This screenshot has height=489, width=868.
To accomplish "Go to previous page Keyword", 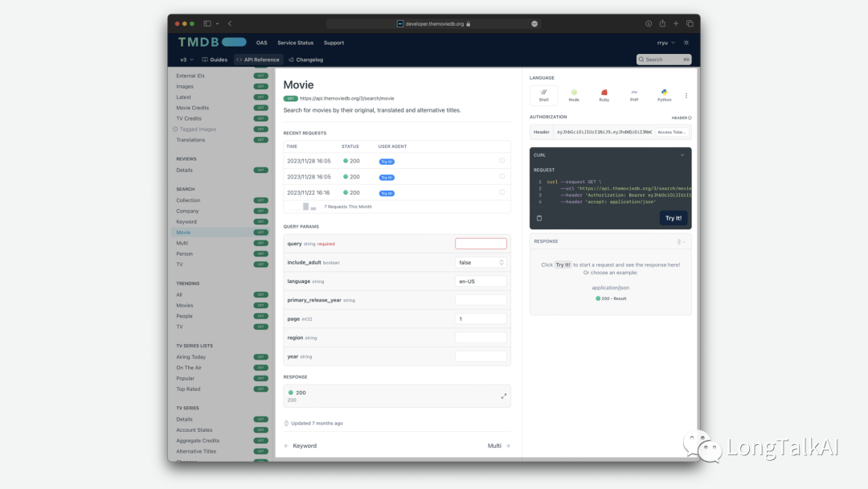I will coord(300,446).
